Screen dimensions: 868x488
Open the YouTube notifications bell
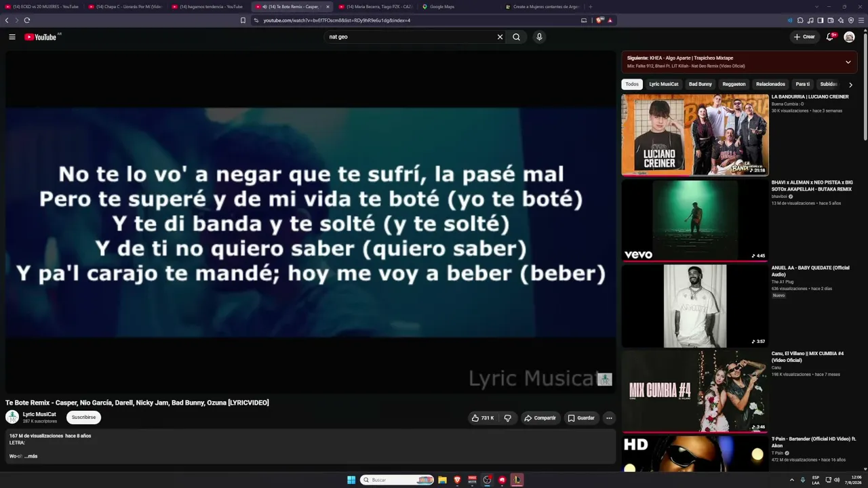click(x=830, y=37)
